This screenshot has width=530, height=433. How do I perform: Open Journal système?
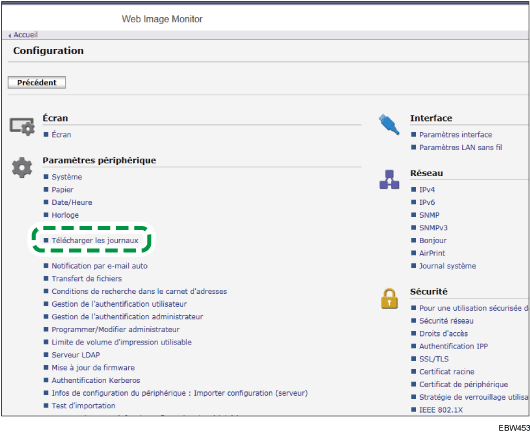click(x=448, y=266)
